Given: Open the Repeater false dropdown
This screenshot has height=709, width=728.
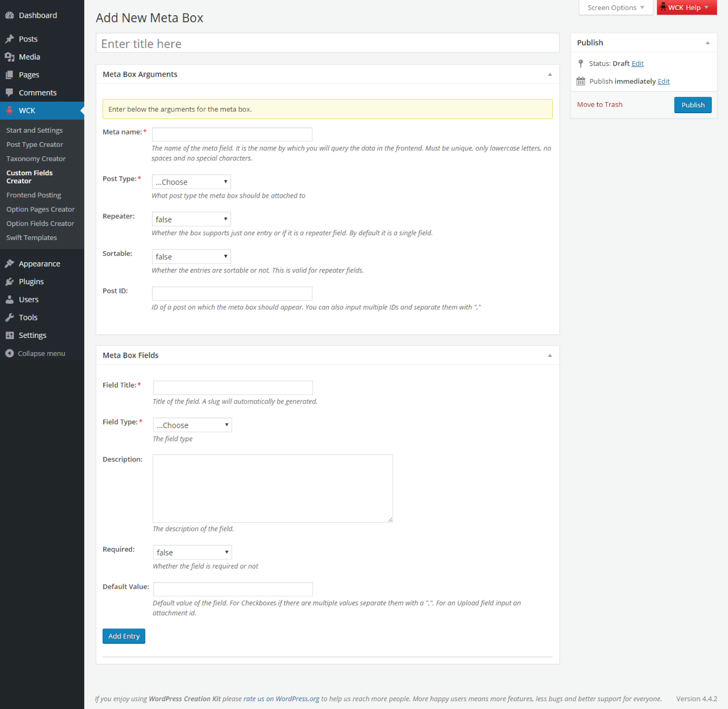Looking at the screenshot, I should point(191,219).
